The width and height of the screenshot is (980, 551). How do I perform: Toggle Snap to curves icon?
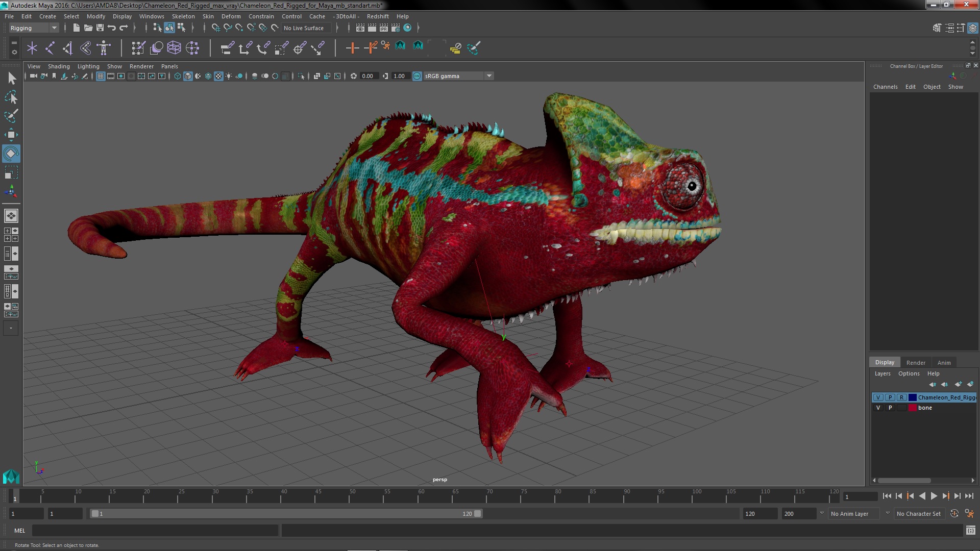(228, 28)
